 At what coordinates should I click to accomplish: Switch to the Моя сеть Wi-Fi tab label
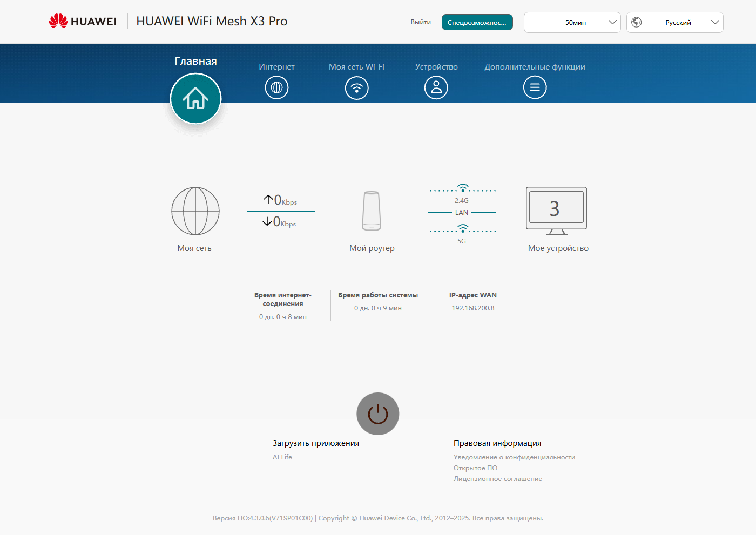click(x=356, y=67)
